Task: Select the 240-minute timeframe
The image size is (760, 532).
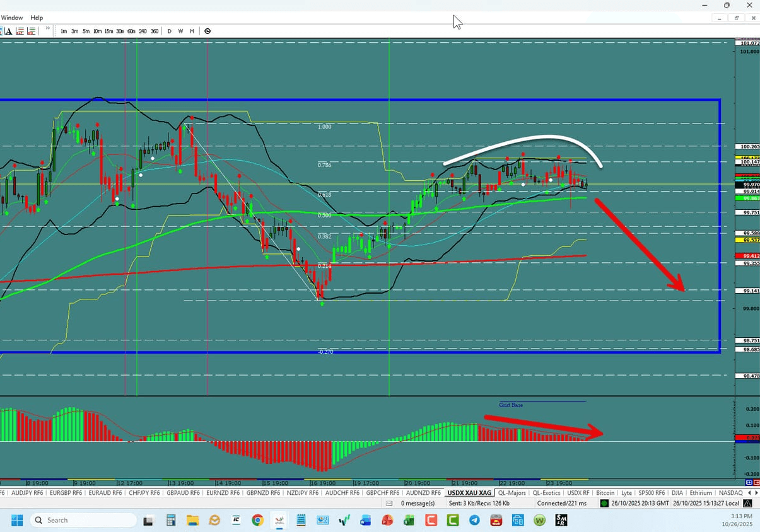Action: point(143,31)
